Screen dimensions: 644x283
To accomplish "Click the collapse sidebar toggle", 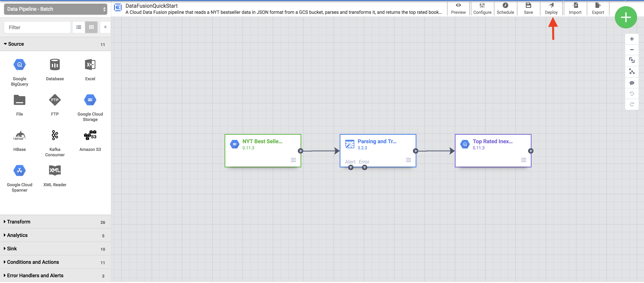I will click(105, 27).
